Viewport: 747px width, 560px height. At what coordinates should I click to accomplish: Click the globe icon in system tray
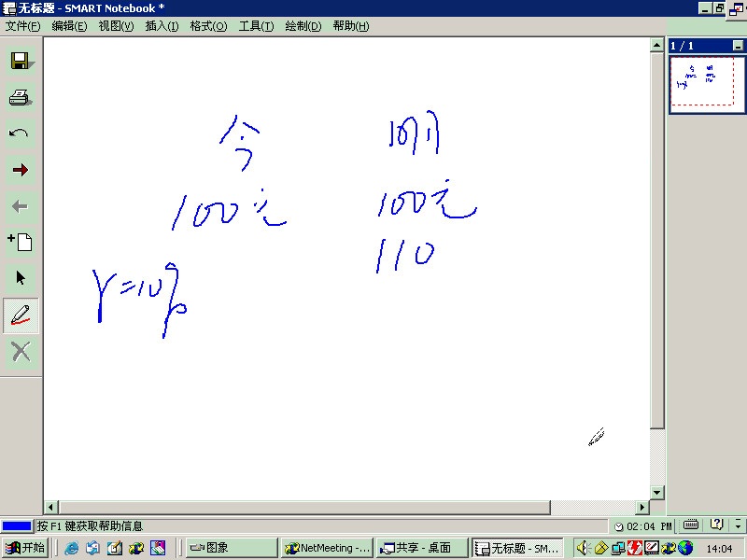click(685, 548)
